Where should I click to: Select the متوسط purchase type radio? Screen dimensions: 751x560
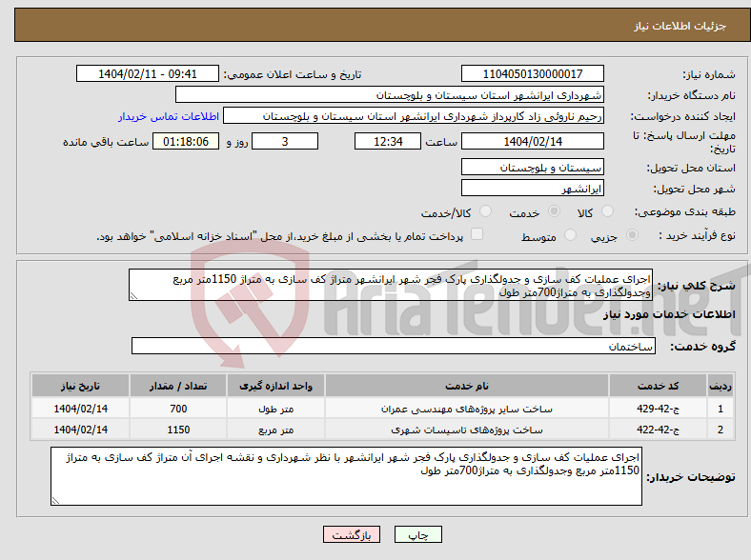tap(570, 235)
